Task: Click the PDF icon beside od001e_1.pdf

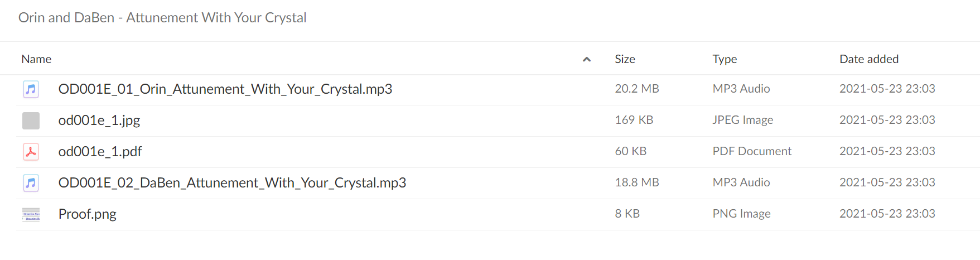Action: 31,152
